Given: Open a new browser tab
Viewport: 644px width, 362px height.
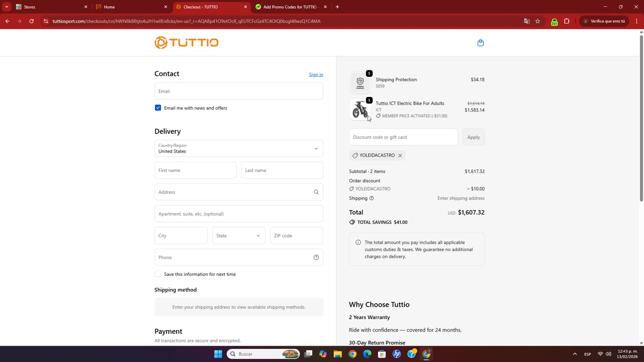Looking at the screenshot, I should 337,7.
